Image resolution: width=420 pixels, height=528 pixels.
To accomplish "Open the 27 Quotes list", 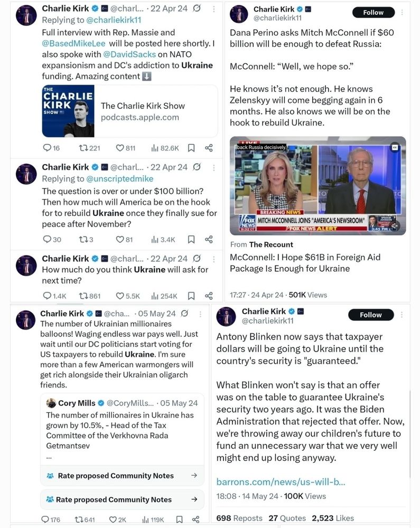I will click(x=287, y=518).
